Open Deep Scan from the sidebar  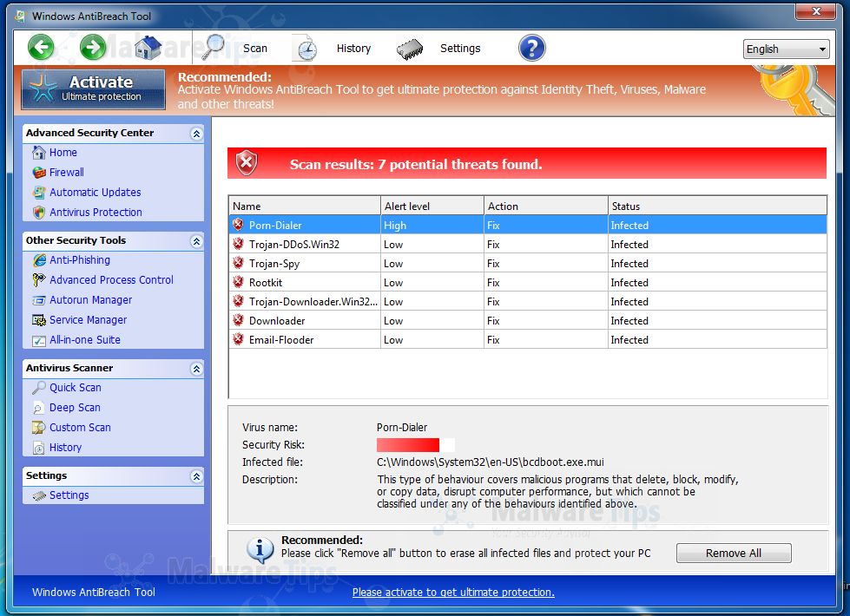[75, 408]
